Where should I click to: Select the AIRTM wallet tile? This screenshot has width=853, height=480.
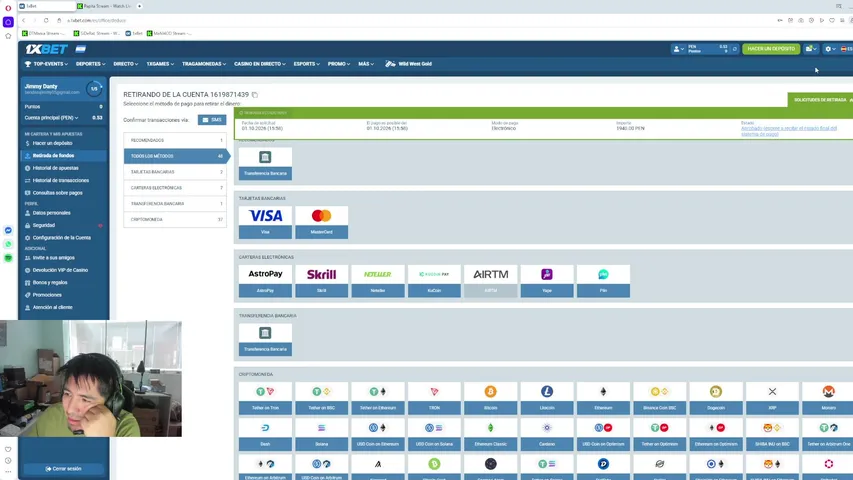pos(491,281)
